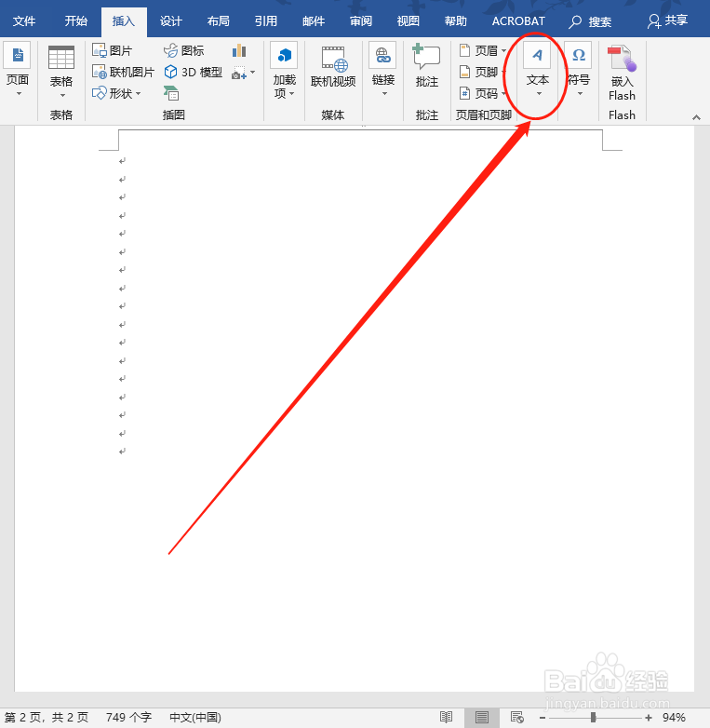710x728 pixels.
Task: Switch to the Mailings (邮件) tab
Action: [x=314, y=21]
